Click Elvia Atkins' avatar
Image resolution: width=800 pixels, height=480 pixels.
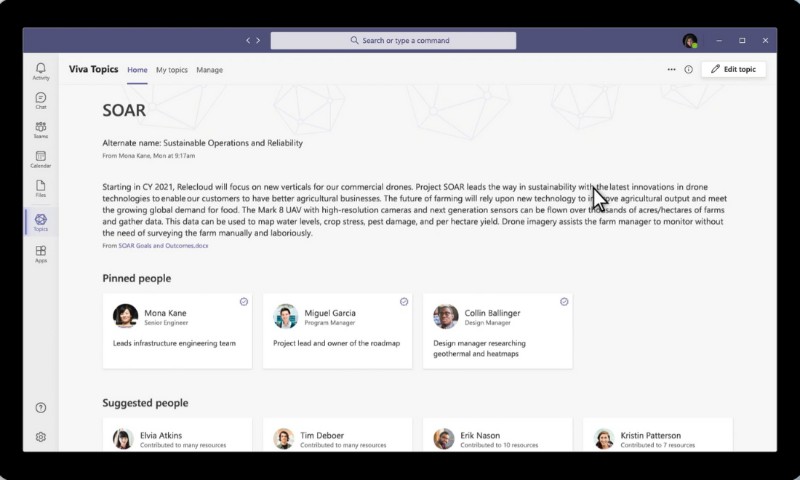pyautogui.click(x=123, y=439)
